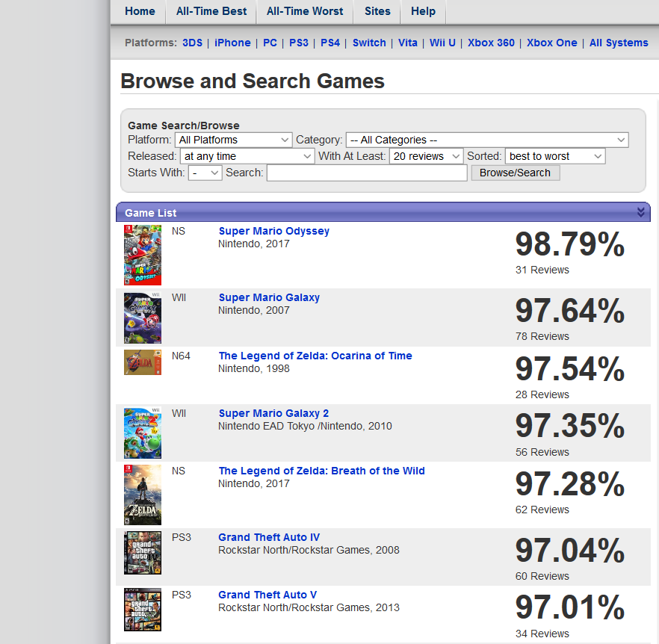Click the Rockstar North/Rockstar Games, 2008 text
Image resolution: width=659 pixels, height=644 pixels.
309,551
